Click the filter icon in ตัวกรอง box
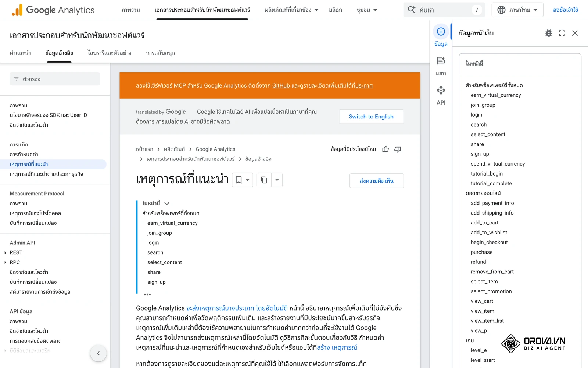Screen dimensions: 588x368 pyautogui.click(x=16, y=79)
